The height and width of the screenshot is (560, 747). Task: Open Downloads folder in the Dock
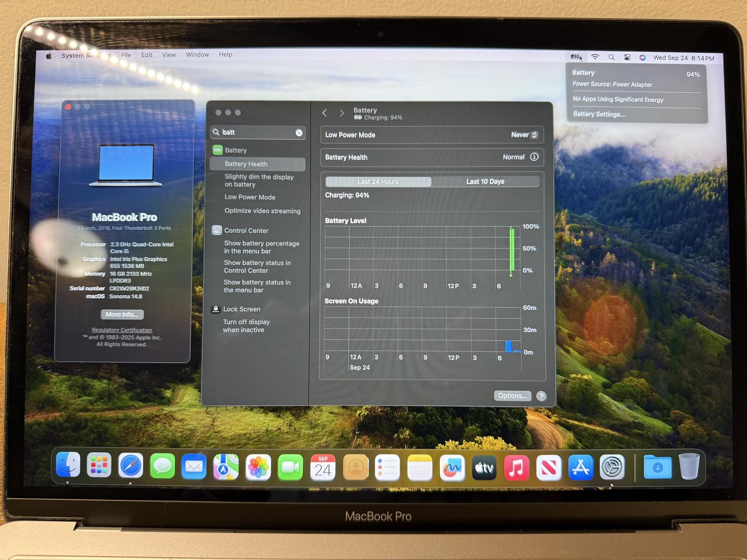[x=658, y=467]
